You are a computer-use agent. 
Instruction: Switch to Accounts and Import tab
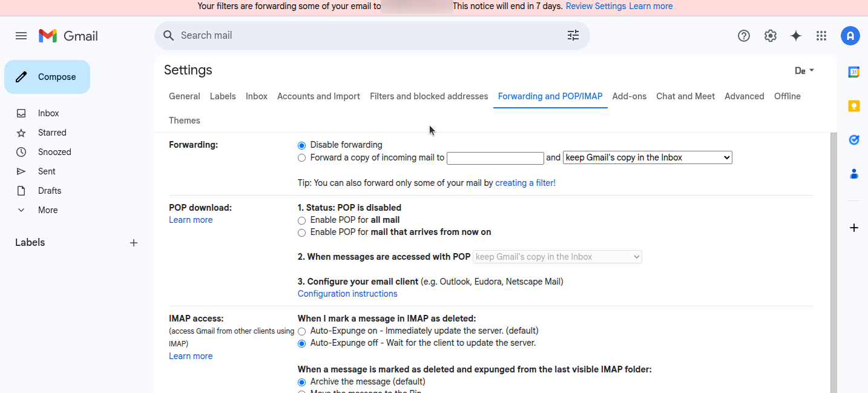tap(318, 96)
